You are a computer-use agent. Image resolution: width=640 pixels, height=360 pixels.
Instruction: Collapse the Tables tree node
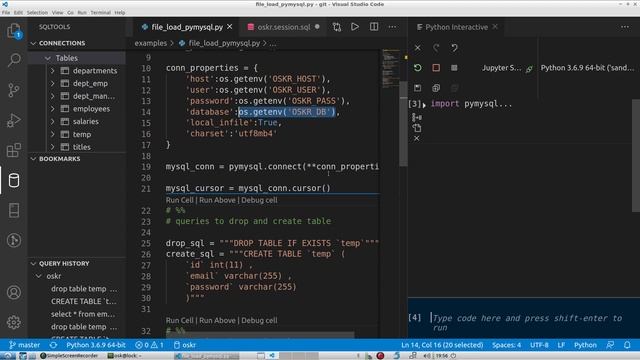click(x=48, y=58)
